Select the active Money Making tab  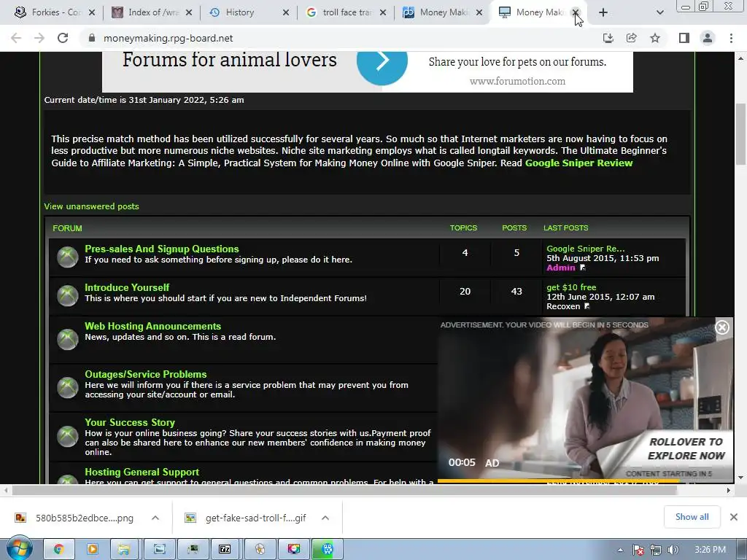(x=538, y=12)
